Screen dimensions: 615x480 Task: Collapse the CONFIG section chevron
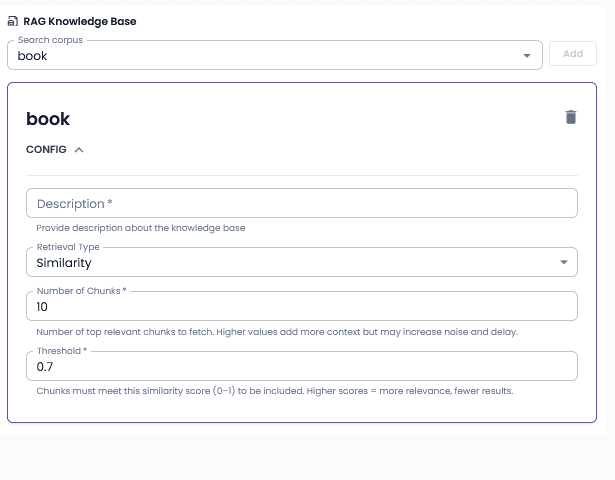click(79, 150)
